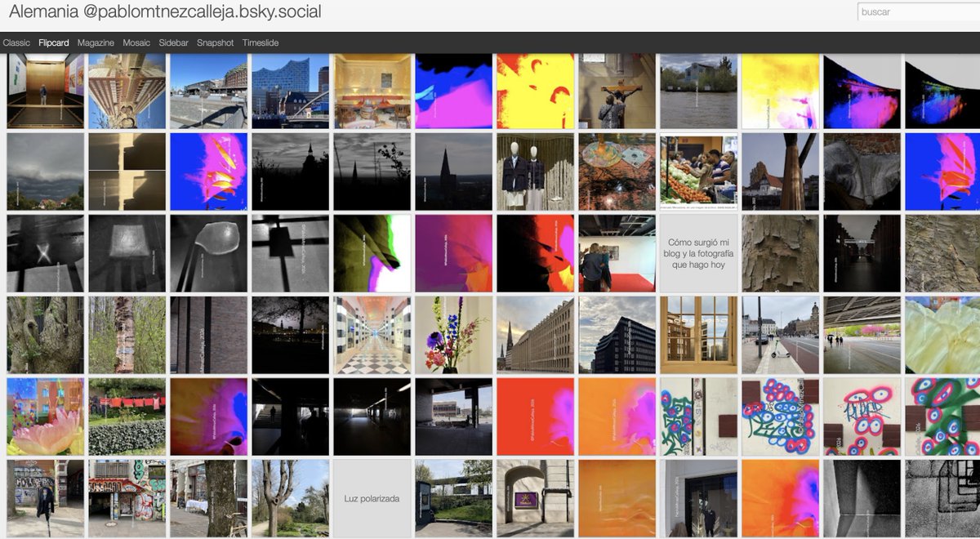Open the black-and-white geometric line pattern photo
Image resolution: width=980 pixels, height=539 pixels.
point(943,498)
